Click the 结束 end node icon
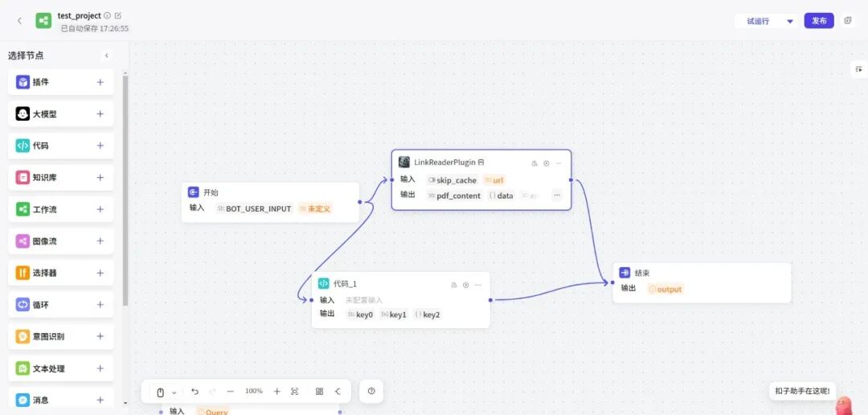868x415 pixels. coord(624,273)
